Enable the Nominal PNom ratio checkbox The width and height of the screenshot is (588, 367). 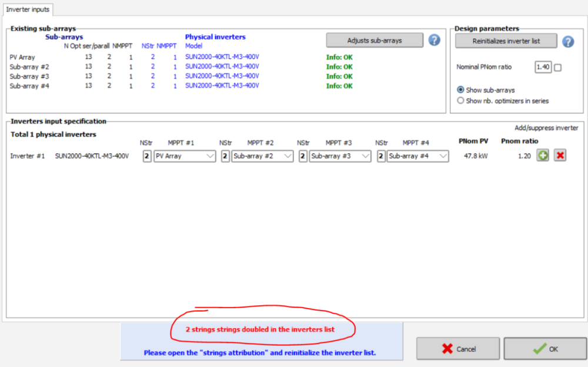point(558,68)
